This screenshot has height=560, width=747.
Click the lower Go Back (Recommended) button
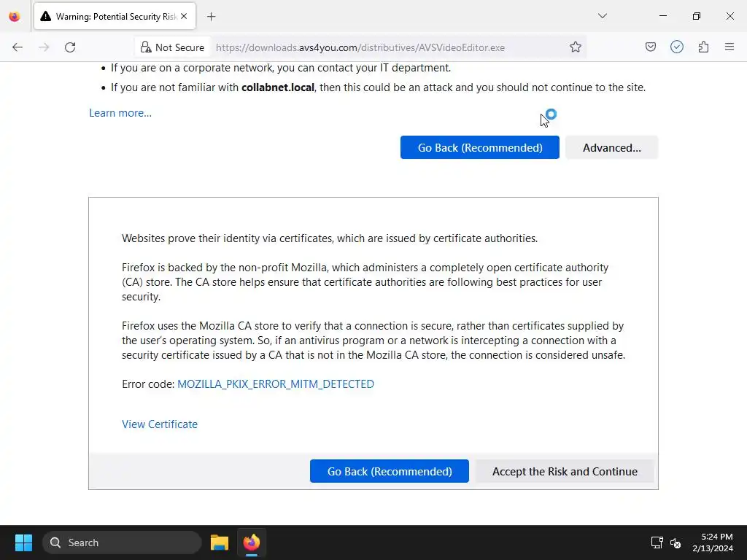click(390, 471)
